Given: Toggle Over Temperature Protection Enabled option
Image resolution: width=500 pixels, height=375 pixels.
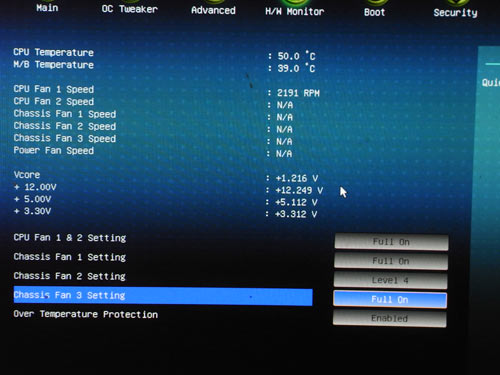Looking at the screenshot, I should (x=390, y=318).
